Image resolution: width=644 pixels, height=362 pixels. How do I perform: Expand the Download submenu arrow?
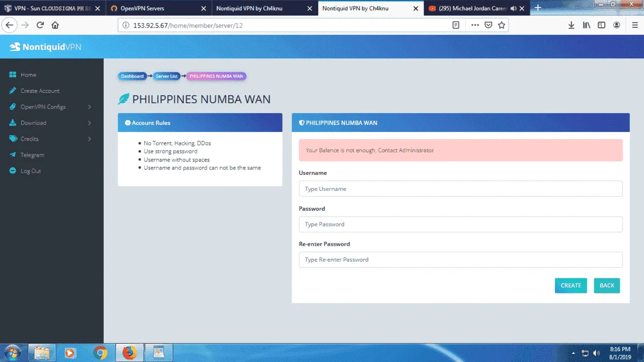tap(90, 123)
